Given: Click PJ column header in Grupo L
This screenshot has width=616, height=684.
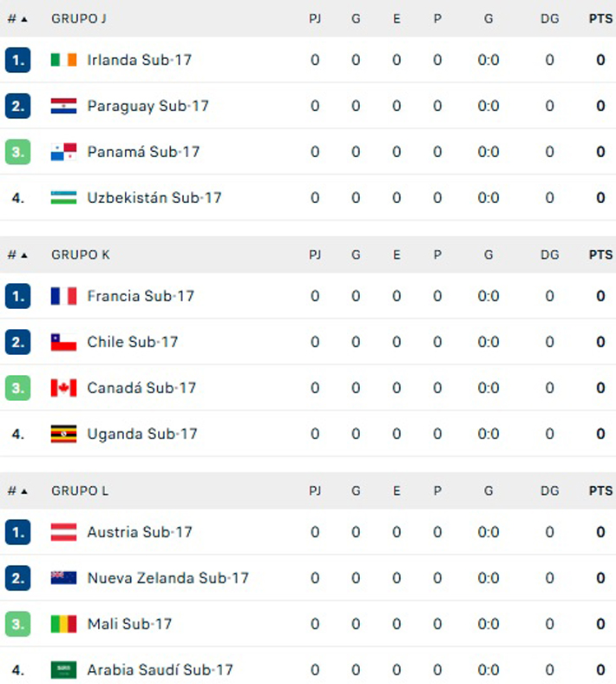Looking at the screenshot, I should click(x=315, y=491).
